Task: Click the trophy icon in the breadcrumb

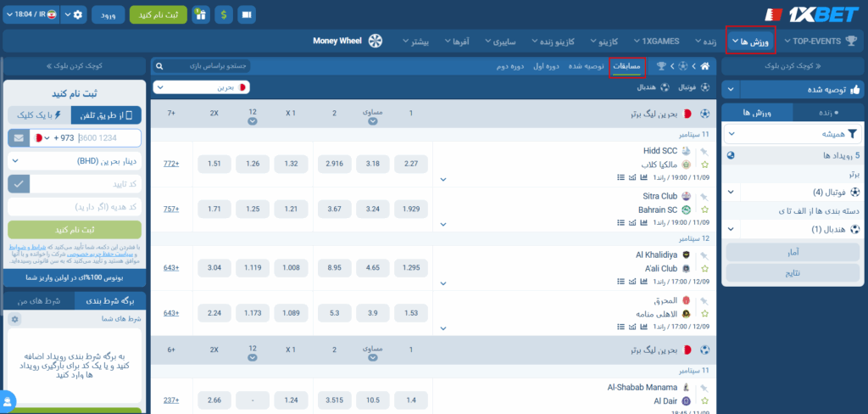Action: (x=661, y=66)
